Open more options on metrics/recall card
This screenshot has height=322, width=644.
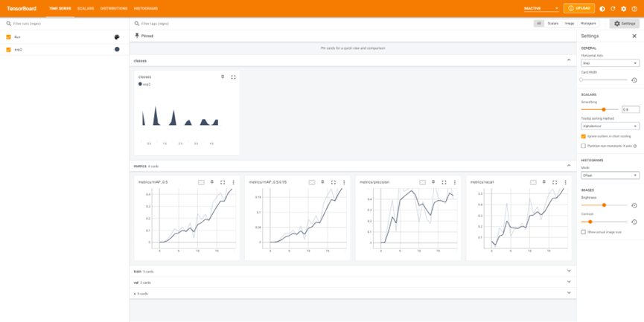pos(565,182)
